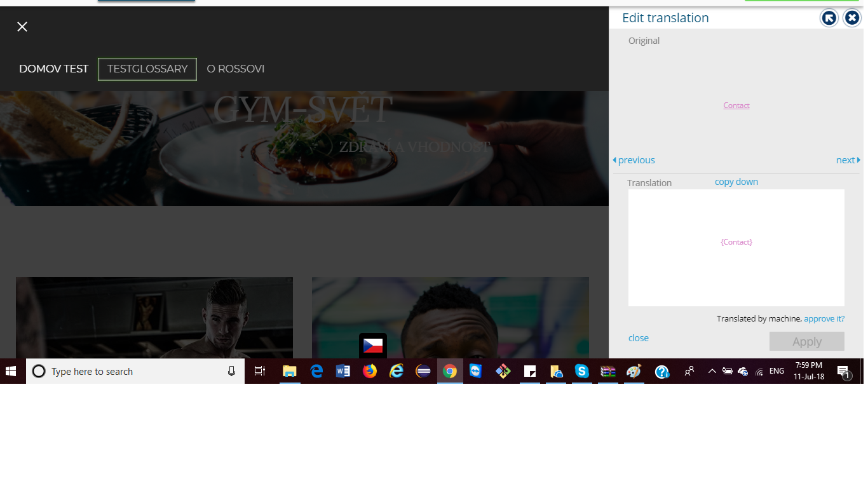Image resolution: width=868 pixels, height=488 pixels.
Task: Go to next translation segment
Action: pyautogui.click(x=848, y=160)
